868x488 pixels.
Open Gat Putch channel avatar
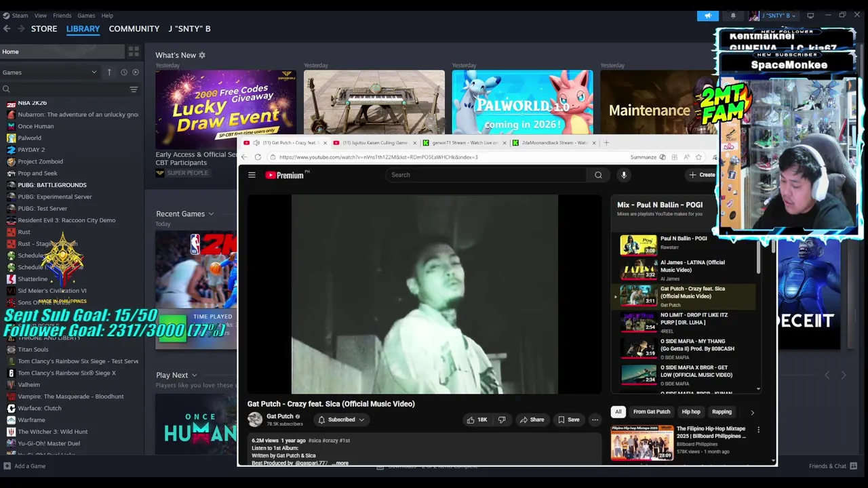pos(255,420)
